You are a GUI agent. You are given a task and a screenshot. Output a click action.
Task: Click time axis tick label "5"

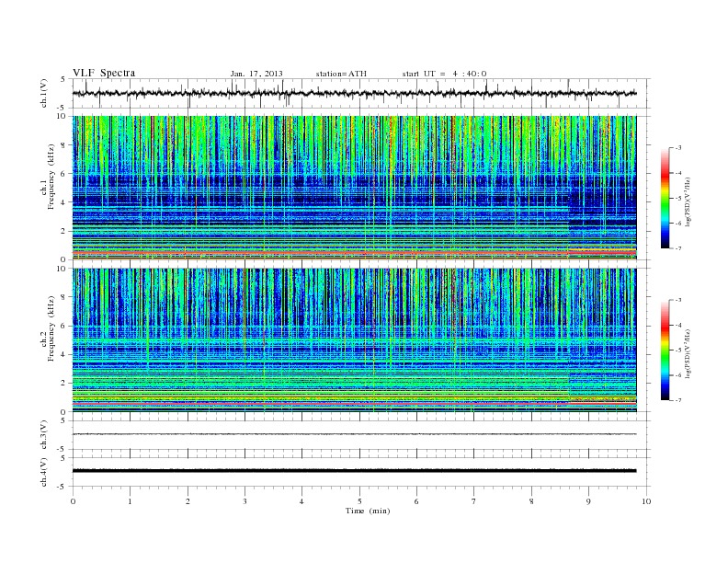point(359,501)
